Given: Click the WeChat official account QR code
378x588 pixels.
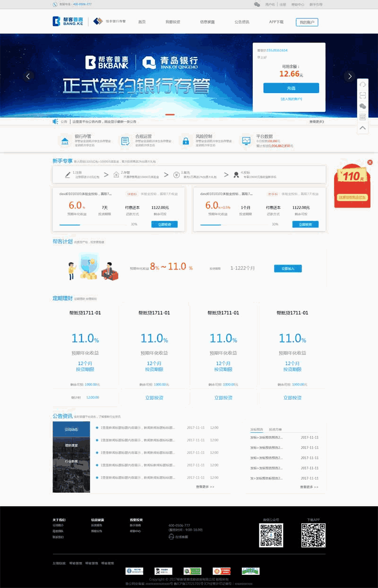Looking at the screenshot, I should (x=271, y=535).
